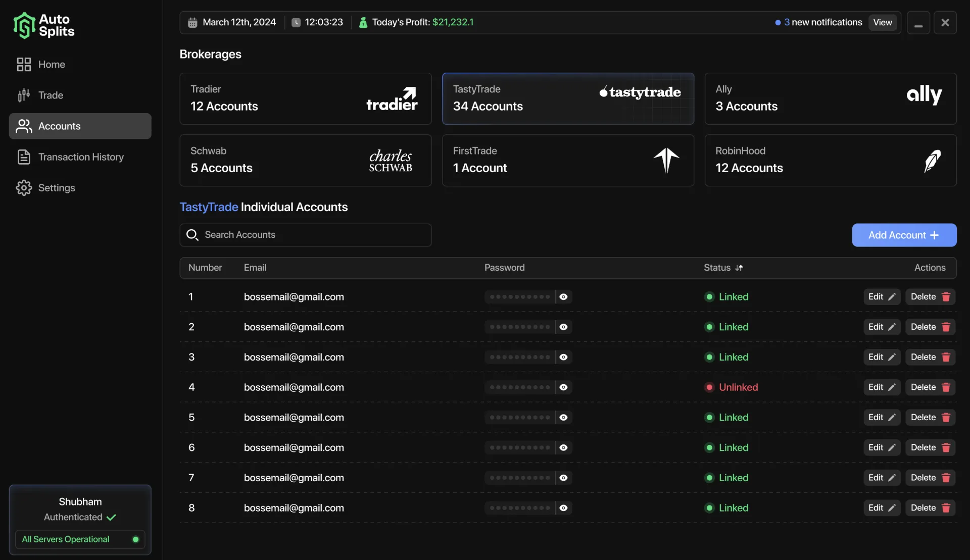Click the masked password field in row 8
This screenshot has width=970, height=560.
pyautogui.click(x=520, y=508)
